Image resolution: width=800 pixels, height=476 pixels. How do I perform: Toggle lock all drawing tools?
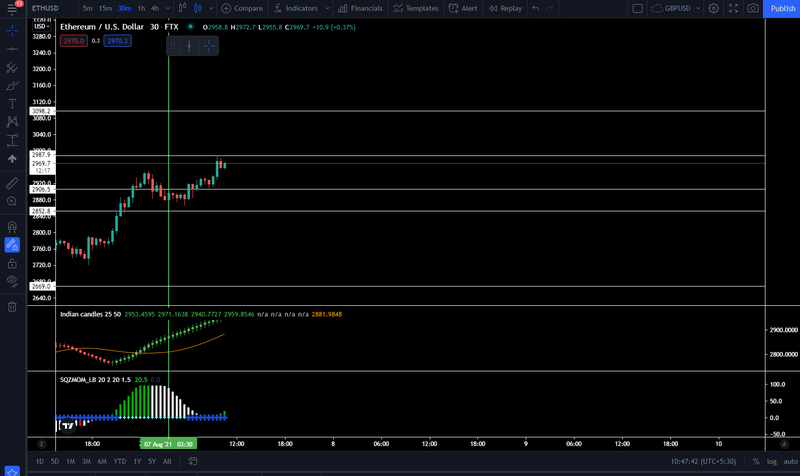click(x=12, y=263)
